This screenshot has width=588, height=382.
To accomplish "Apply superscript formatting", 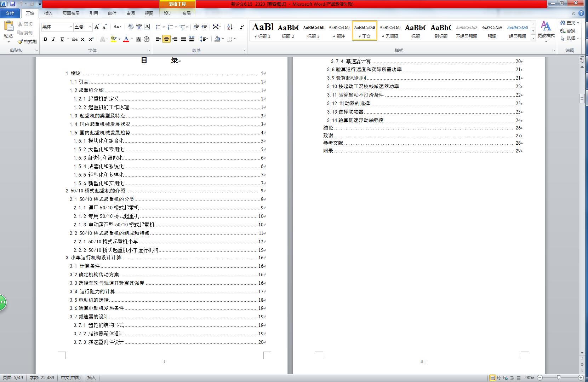I will [x=91, y=39].
